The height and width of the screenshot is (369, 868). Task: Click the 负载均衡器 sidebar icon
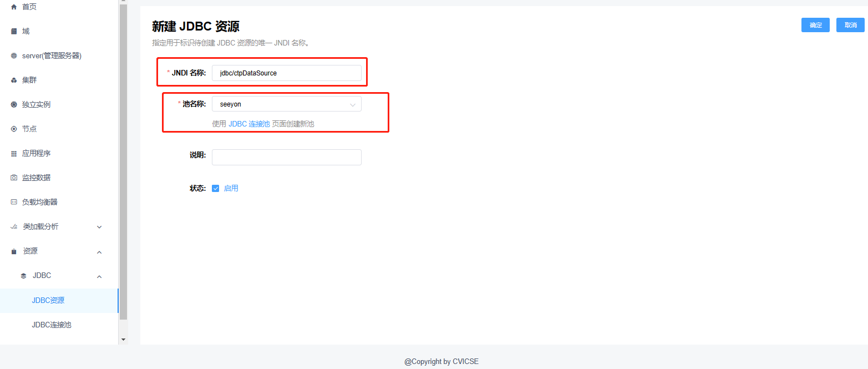[x=14, y=202]
